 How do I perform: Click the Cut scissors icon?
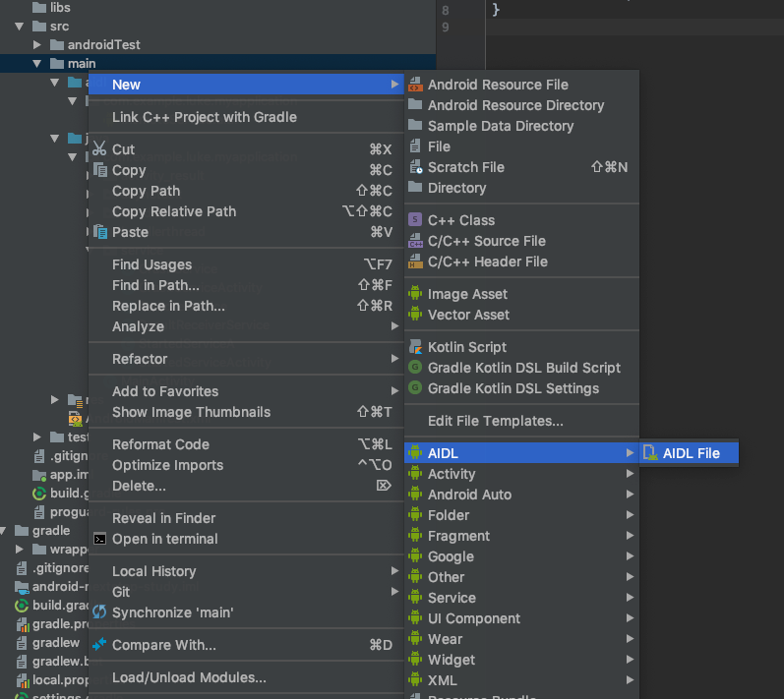99,148
